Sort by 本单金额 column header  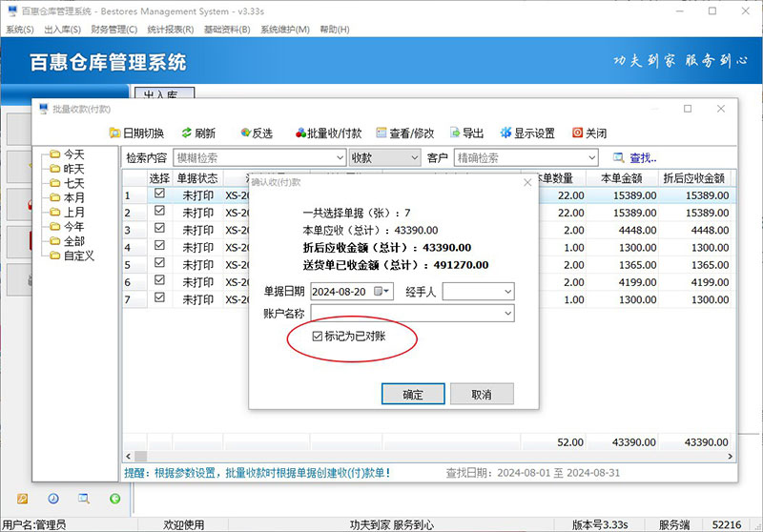click(622, 178)
